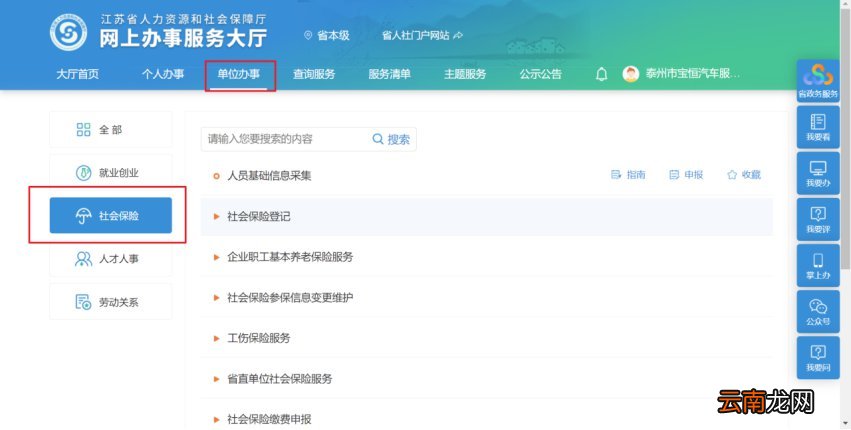
Task: Select the 全部 category label
Action: (x=111, y=130)
